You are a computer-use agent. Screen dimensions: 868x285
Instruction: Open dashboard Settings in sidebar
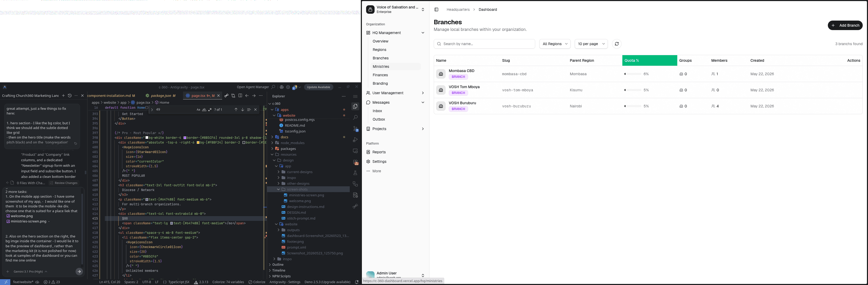coord(379,161)
